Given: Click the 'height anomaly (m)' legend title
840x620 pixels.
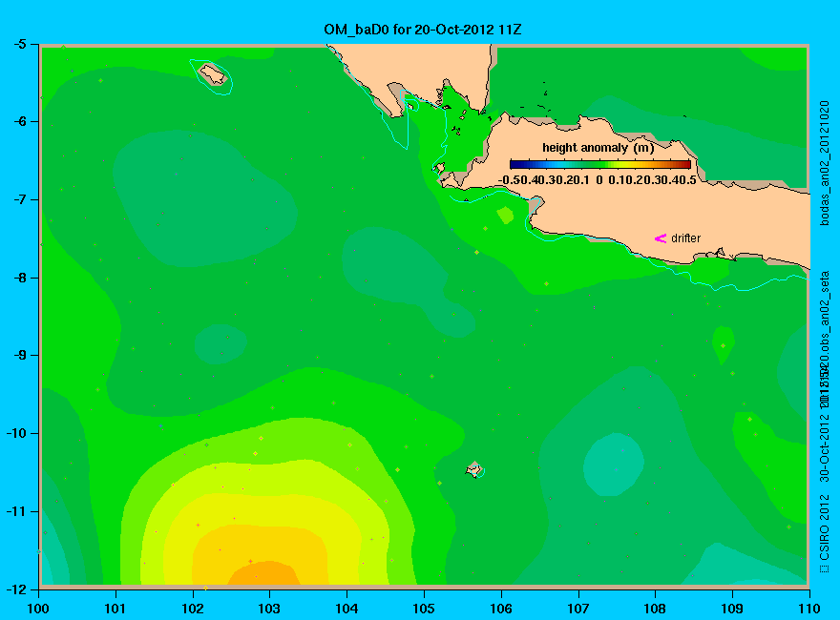Looking at the screenshot, I should click(598, 148).
